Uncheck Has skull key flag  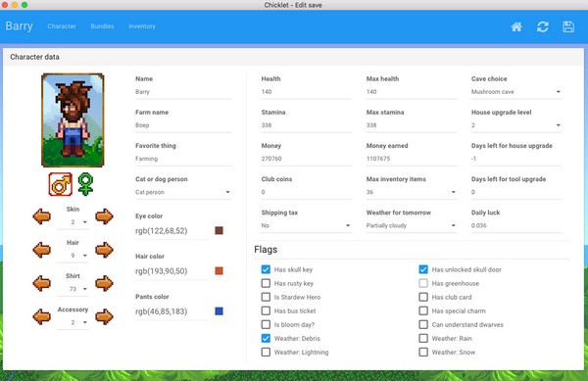click(x=266, y=269)
